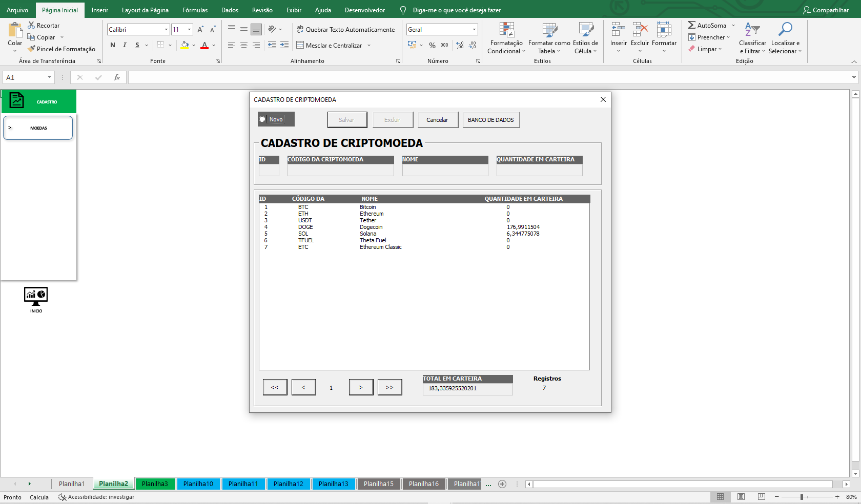Align text right in cell
Image resolution: width=861 pixels, height=504 pixels.
coord(256,45)
